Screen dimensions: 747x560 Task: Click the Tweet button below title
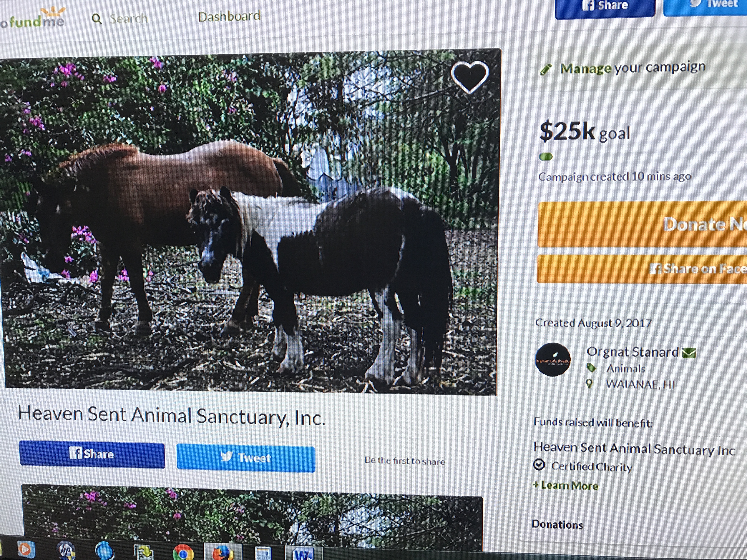pyautogui.click(x=245, y=458)
